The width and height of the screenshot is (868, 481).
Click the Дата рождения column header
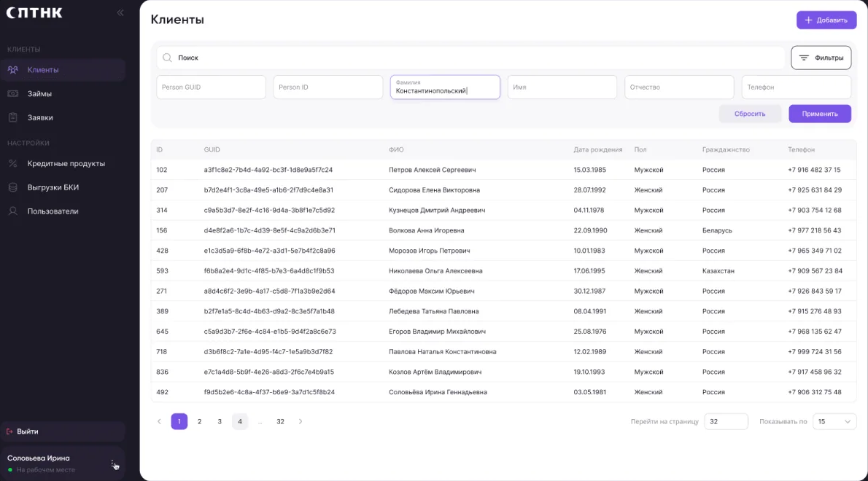(598, 150)
